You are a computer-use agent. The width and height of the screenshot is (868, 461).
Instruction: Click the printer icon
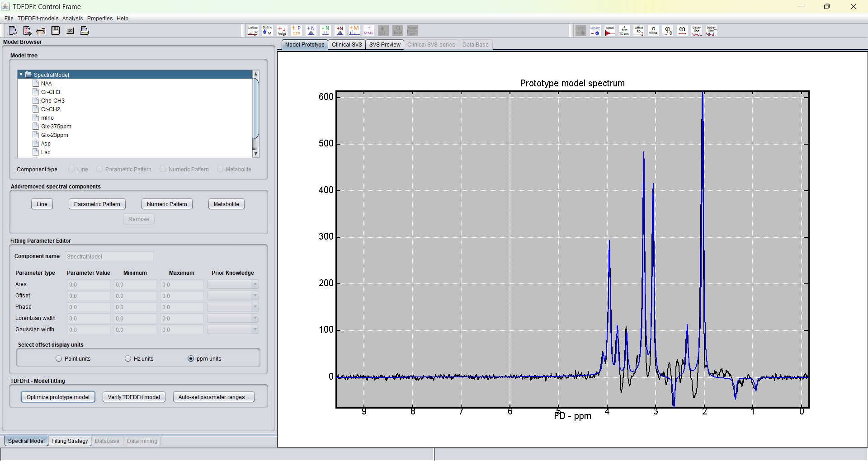[84, 31]
